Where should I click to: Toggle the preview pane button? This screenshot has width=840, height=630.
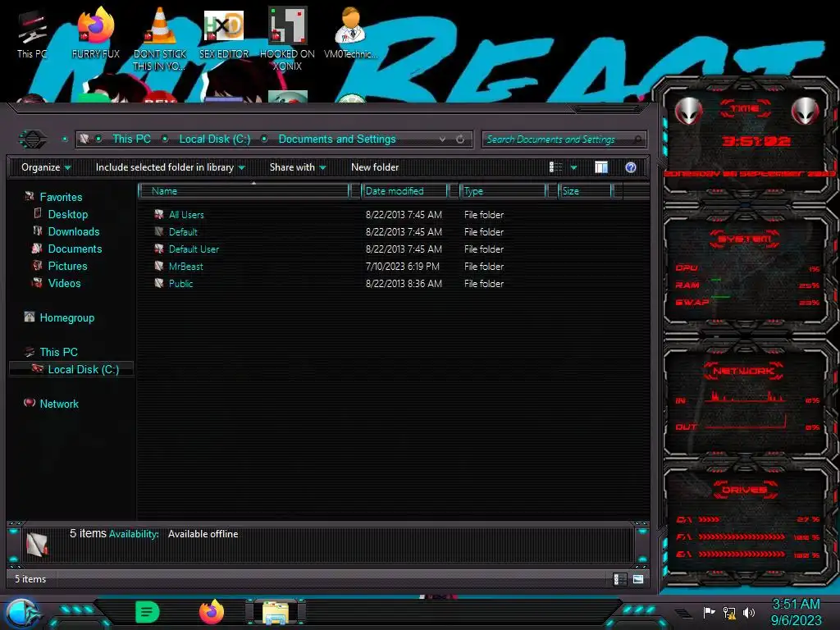(x=601, y=167)
